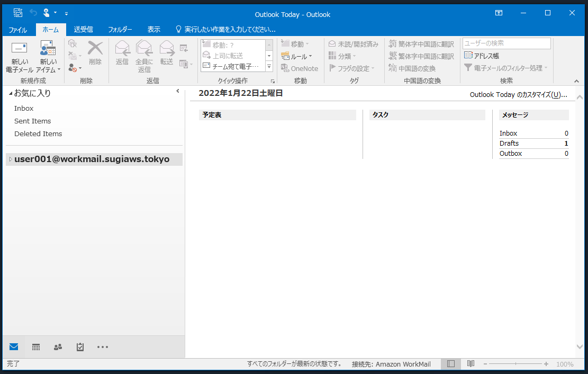588x374 pixels.
Task: Open the 分類 categorize dropdown
Action: 342,56
